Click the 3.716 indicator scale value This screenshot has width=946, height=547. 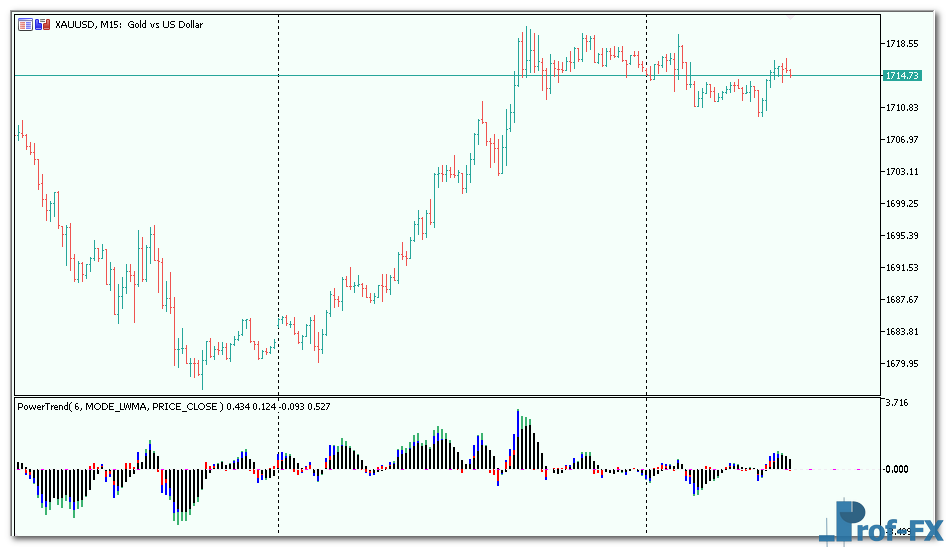(x=897, y=403)
